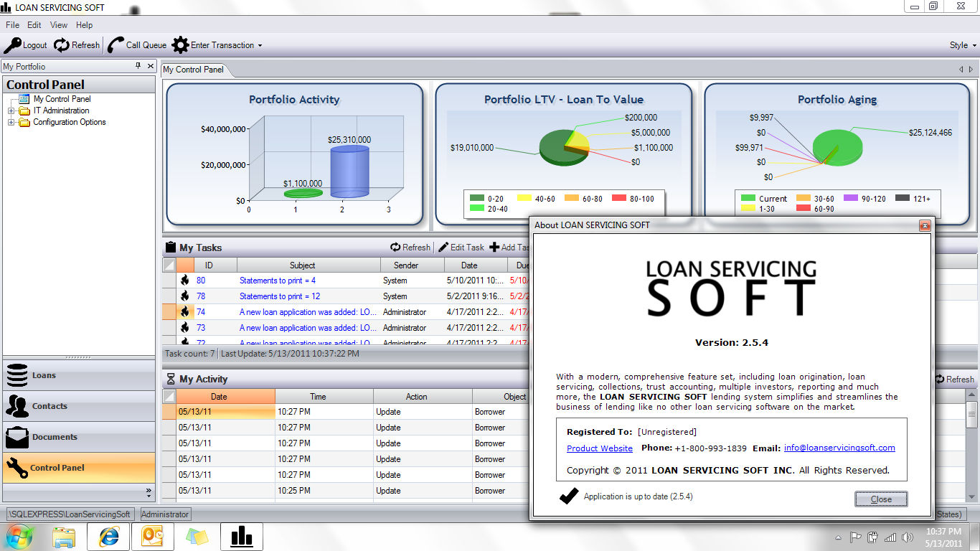The width and height of the screenshot is (980, 551).
Task: Open the File menu
Action: (13, 25)
